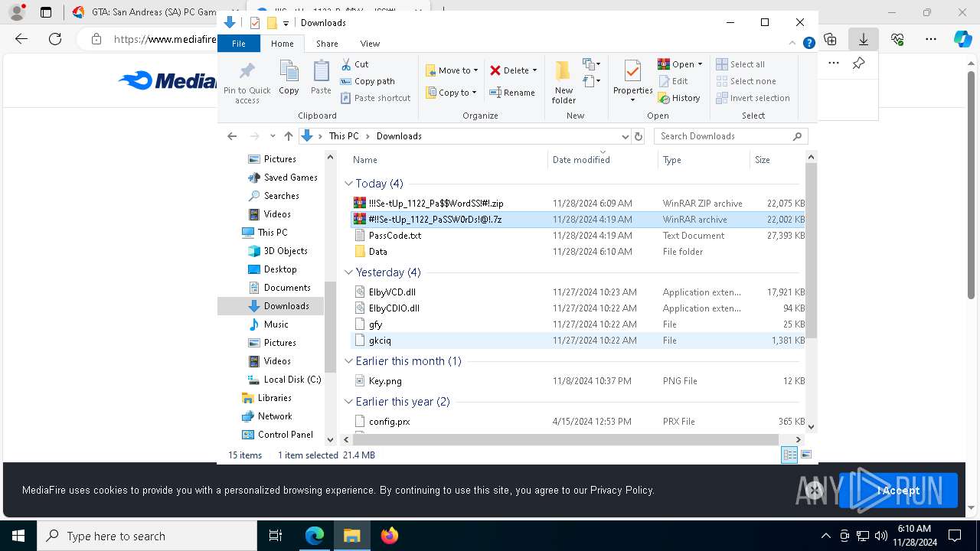Image resolution: width=980 pixels, height=551 pixels.
Task: Open the Copy to dropdown
Action: coord(451,93)
